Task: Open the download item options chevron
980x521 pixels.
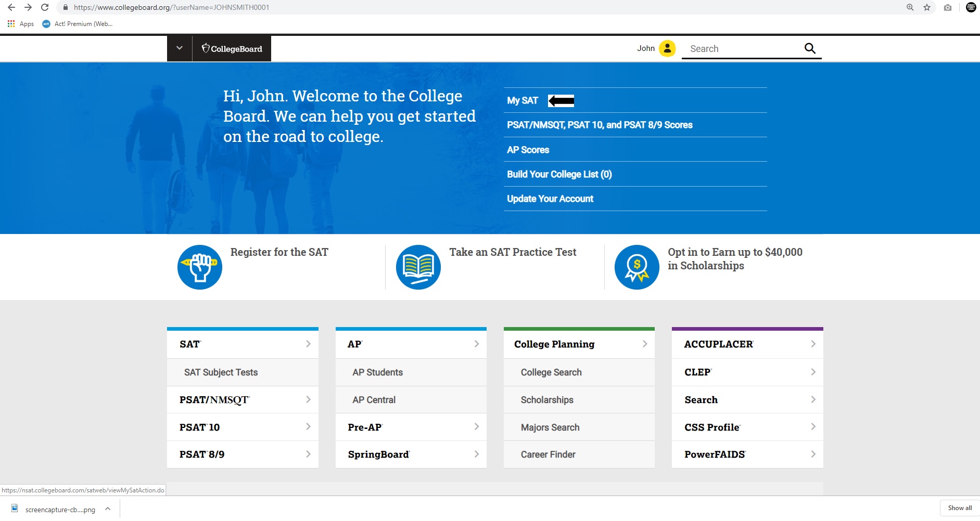Action: (x=108, y=509)
